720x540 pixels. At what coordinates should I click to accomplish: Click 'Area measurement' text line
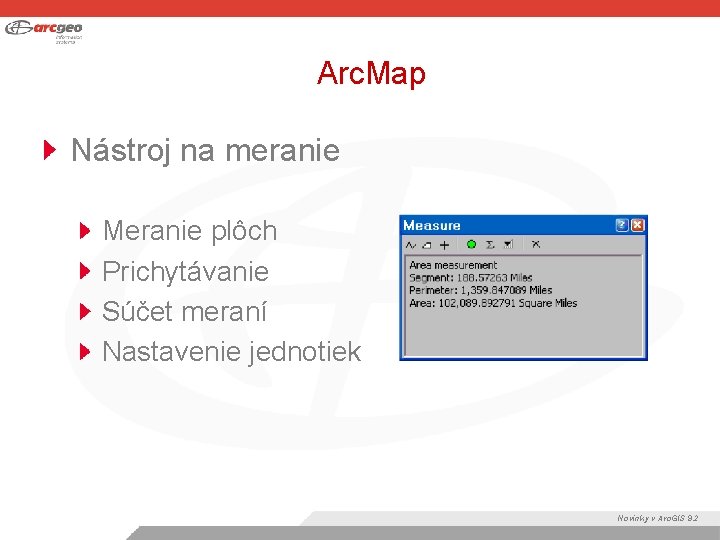tap(453, 265)
